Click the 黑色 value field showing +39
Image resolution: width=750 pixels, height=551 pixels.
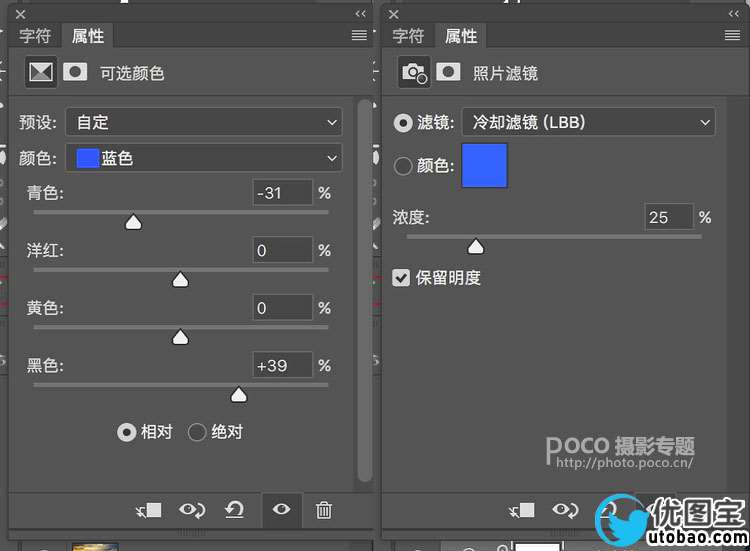[282, 365]
